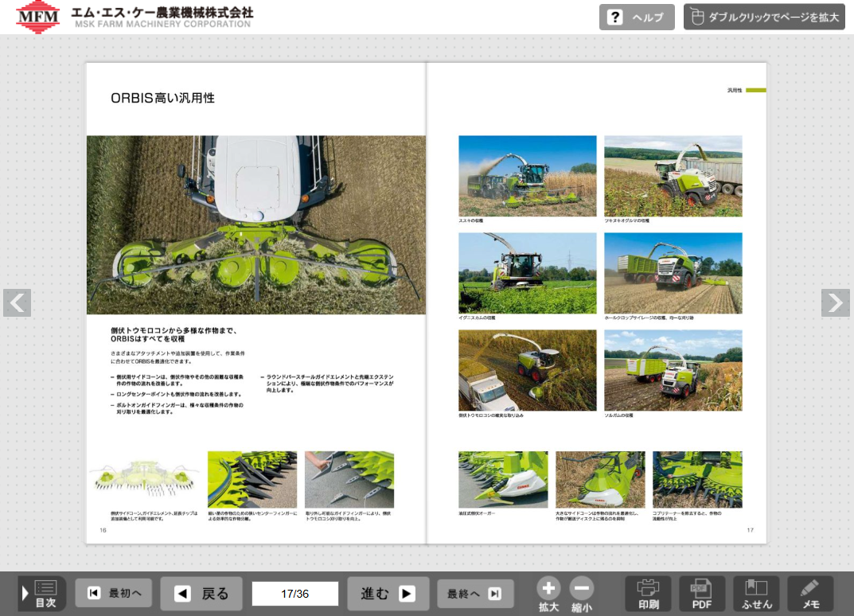The image size is (854, 616).
Task: Click the caption starting 大きなサイドコーン
Action: [x=597, y=516]
